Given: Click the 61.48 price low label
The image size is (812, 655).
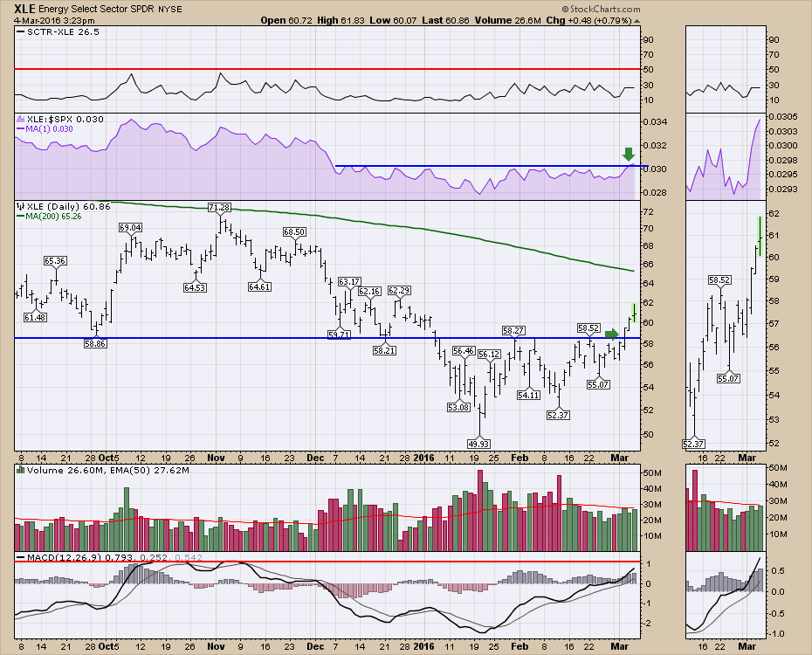Looking at the screenshot, I should coord(35,317).
